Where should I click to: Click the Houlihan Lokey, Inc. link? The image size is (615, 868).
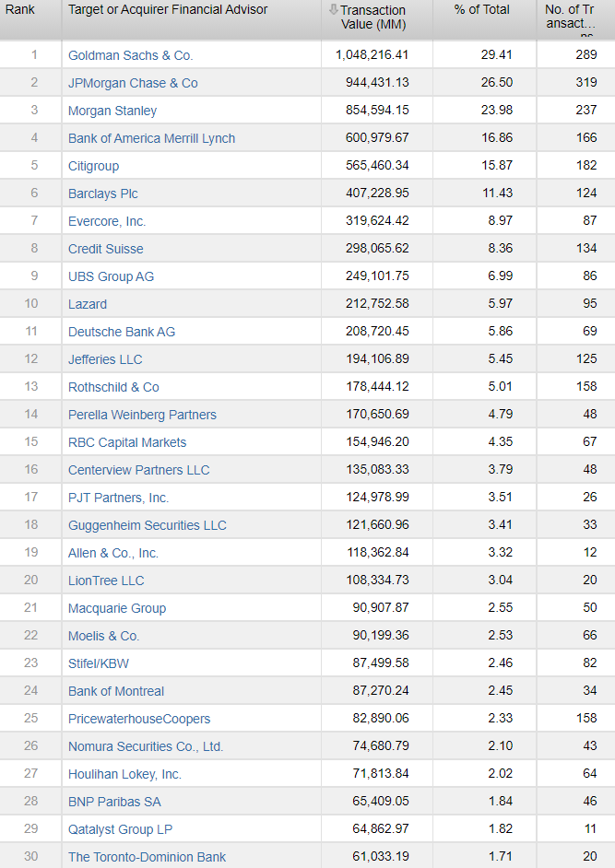point(124,774)
